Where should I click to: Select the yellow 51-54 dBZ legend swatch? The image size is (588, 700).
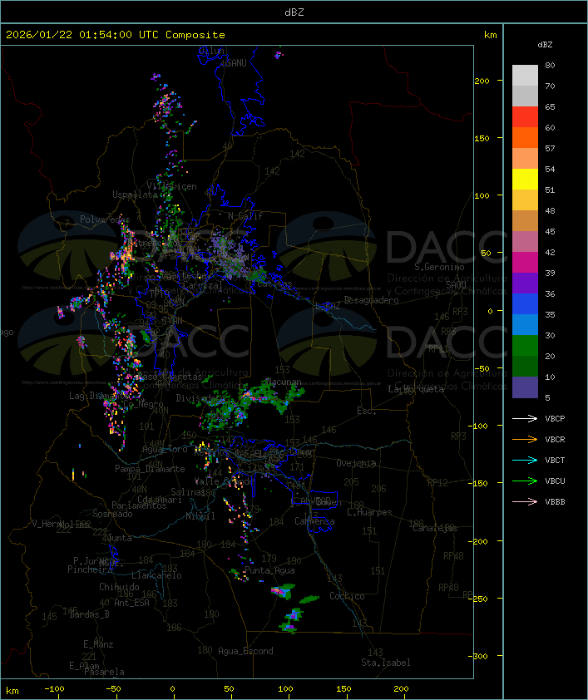tap(525, 180)
